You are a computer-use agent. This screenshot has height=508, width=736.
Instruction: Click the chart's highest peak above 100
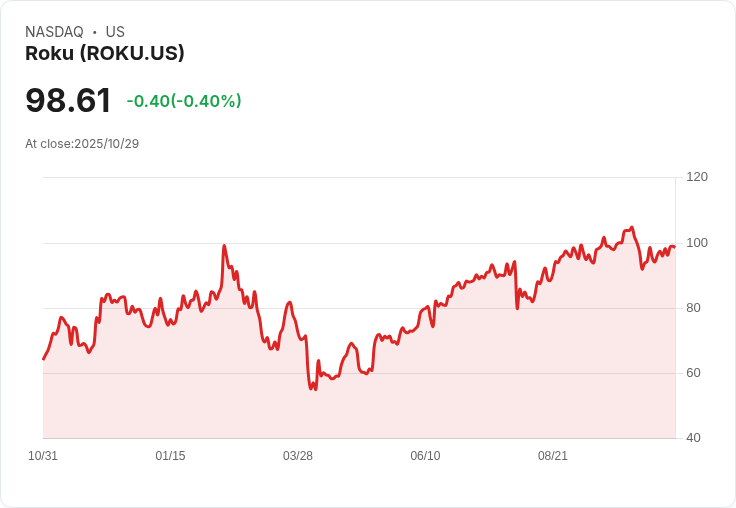(x=632, y=228)
